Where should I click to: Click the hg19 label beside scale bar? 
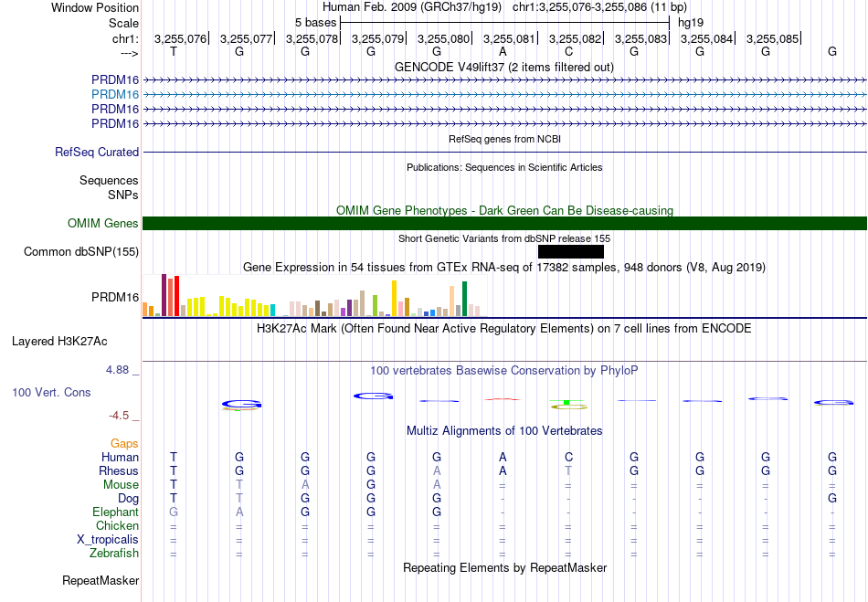point(691,23)
